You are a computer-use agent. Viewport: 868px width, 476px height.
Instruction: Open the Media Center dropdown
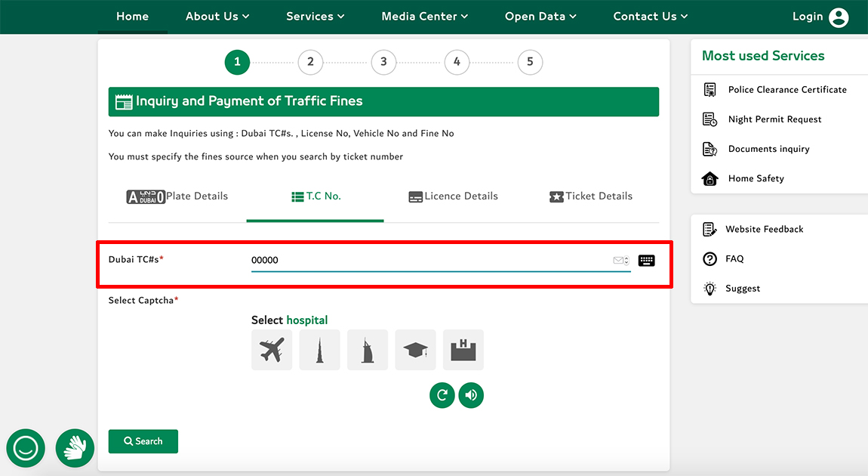[x=424, y=17]
